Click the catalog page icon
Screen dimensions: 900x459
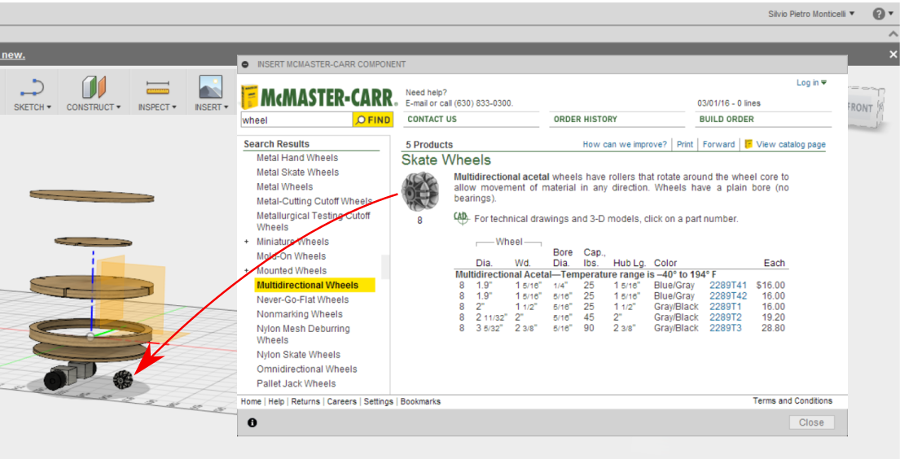(x=748, y=144)
